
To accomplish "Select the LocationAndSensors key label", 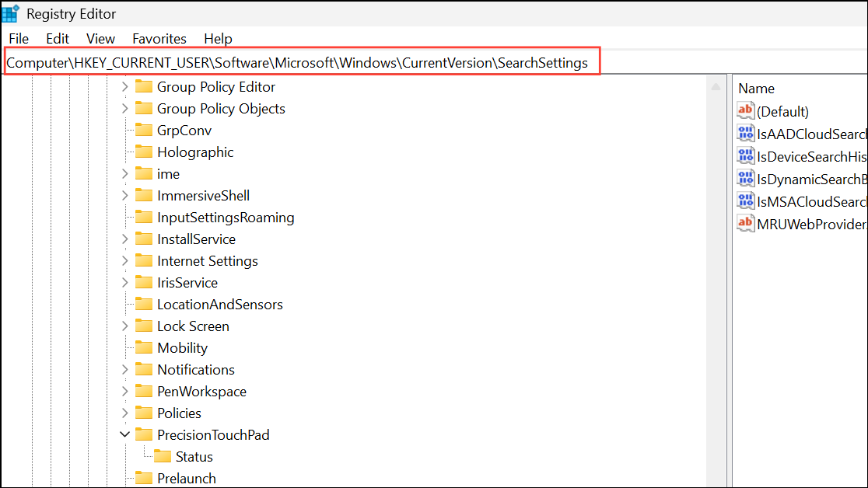I will tap(220, 305).
